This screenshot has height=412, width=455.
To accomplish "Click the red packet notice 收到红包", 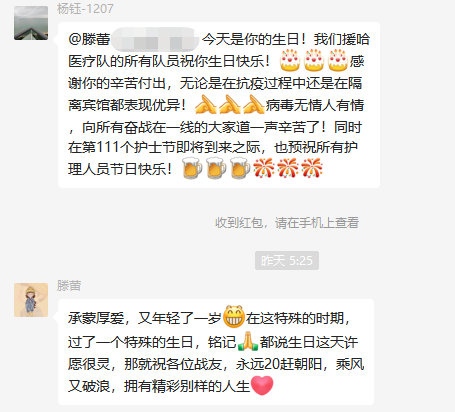I will point(287,223).
